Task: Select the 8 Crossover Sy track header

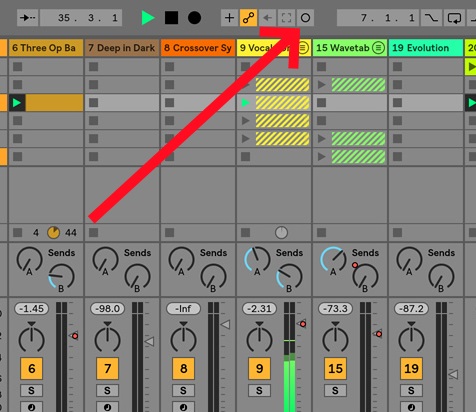Action: [198, 48]
